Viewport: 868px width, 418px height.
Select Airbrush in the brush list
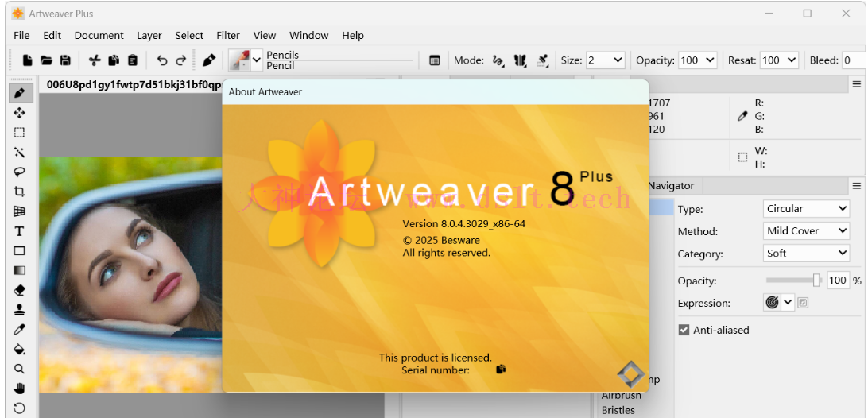pyautogui.click(x=621, y=395)
